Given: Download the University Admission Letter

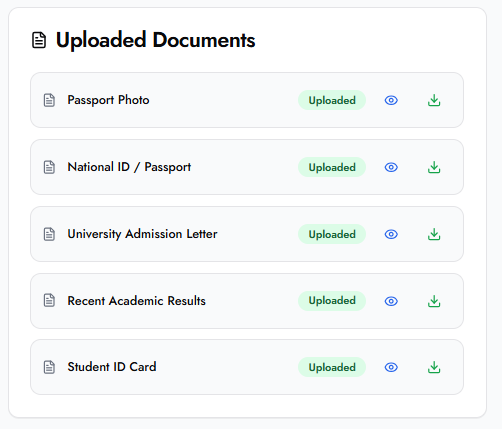Looking at the screenshot, I should click(x=434, y=234).
